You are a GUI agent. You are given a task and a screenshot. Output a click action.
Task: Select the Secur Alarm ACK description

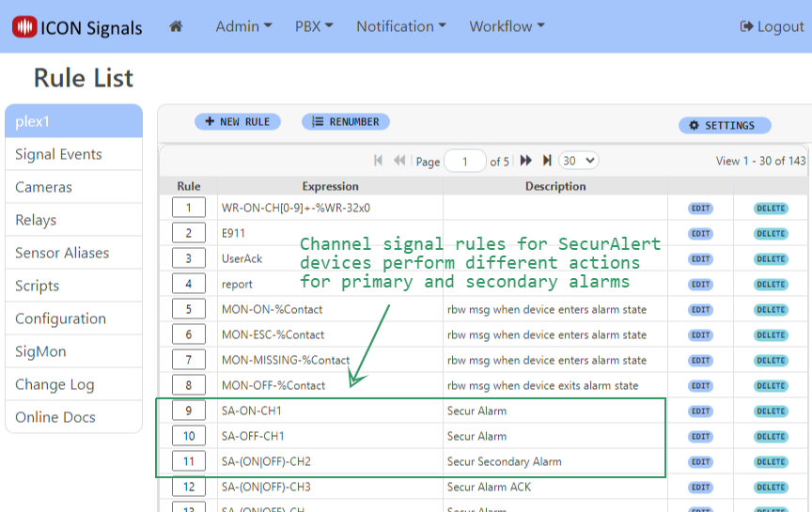[489, 487]
